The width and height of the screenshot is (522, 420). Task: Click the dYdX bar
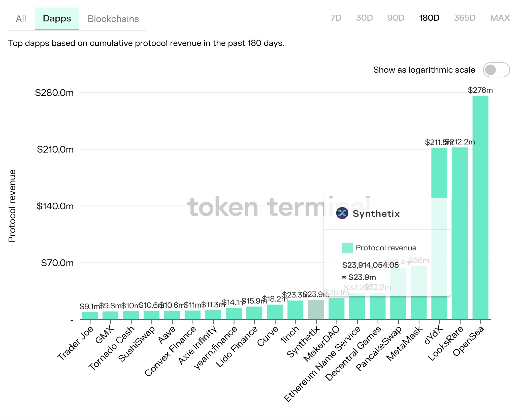coord(439,234)
